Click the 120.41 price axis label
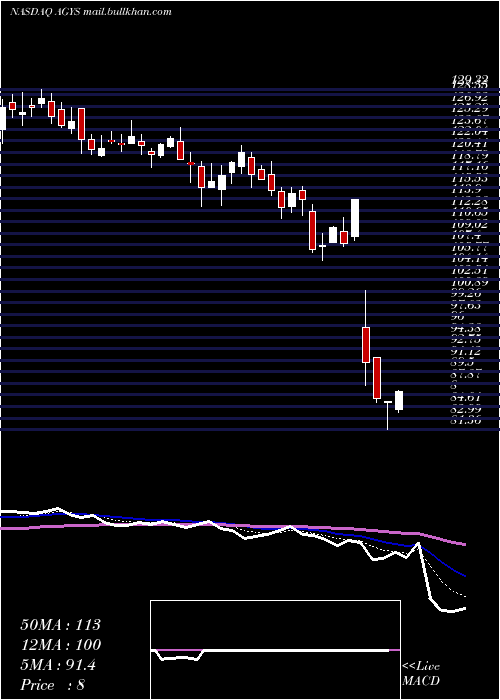Image resolution: width=500 pixels, height=700 pixels. [x=469, y=144]
